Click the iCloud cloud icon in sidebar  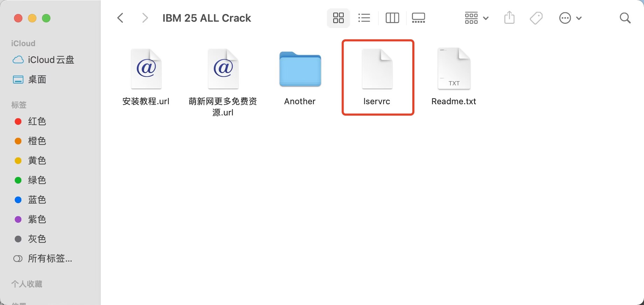pyautogui.click(x=18, y=60)
